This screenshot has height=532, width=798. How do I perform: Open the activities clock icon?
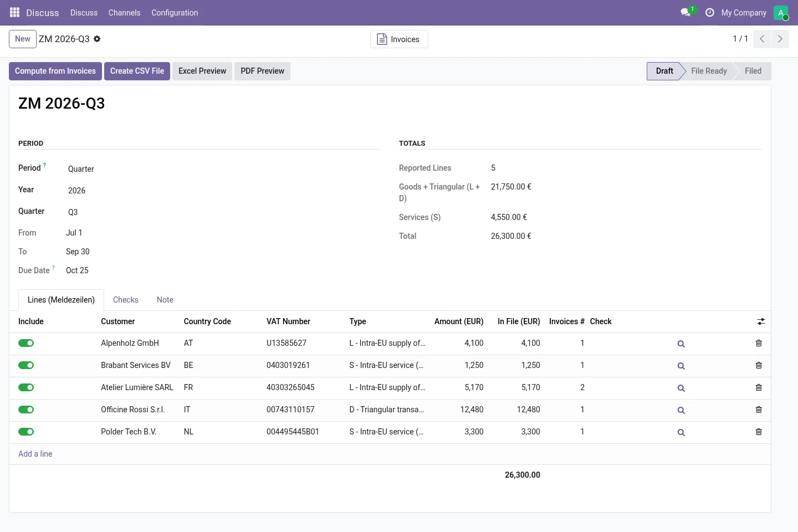pos(709,12)
